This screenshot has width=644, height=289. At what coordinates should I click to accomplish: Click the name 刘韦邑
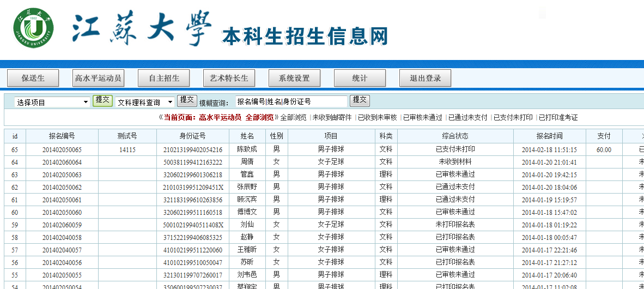[247, 275]
